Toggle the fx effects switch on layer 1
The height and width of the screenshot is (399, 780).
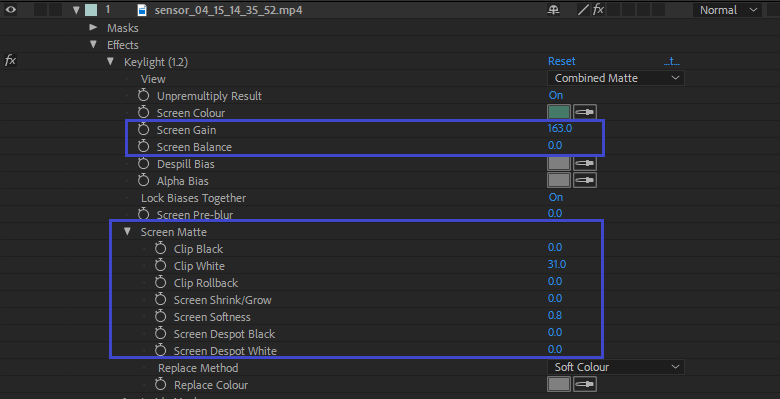[x=598, y=10]
